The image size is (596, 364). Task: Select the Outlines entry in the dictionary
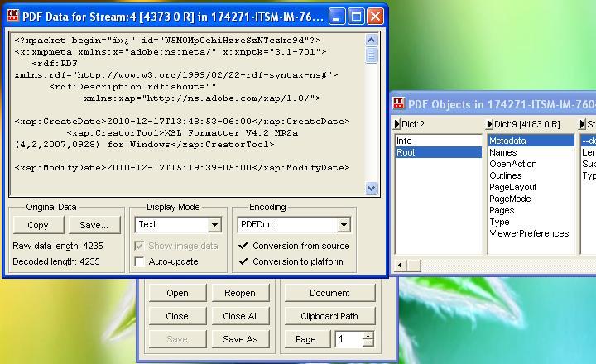pos(506,175)
